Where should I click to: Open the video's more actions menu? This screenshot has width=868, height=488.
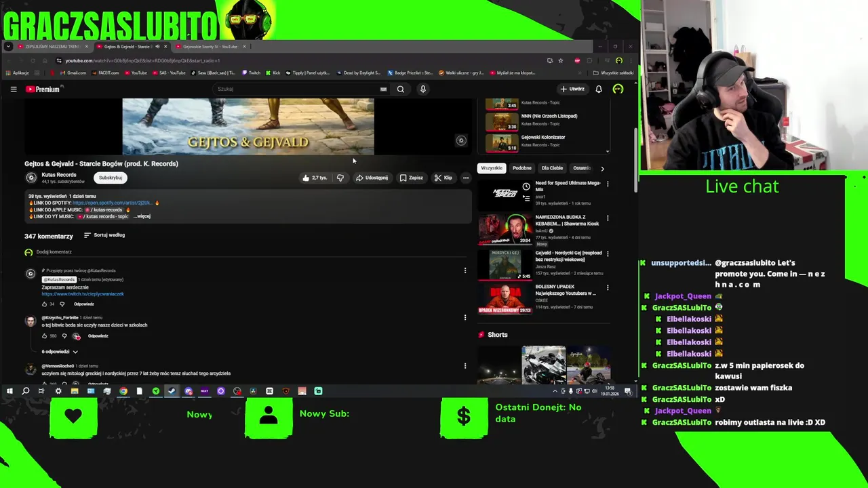[466, 178]
